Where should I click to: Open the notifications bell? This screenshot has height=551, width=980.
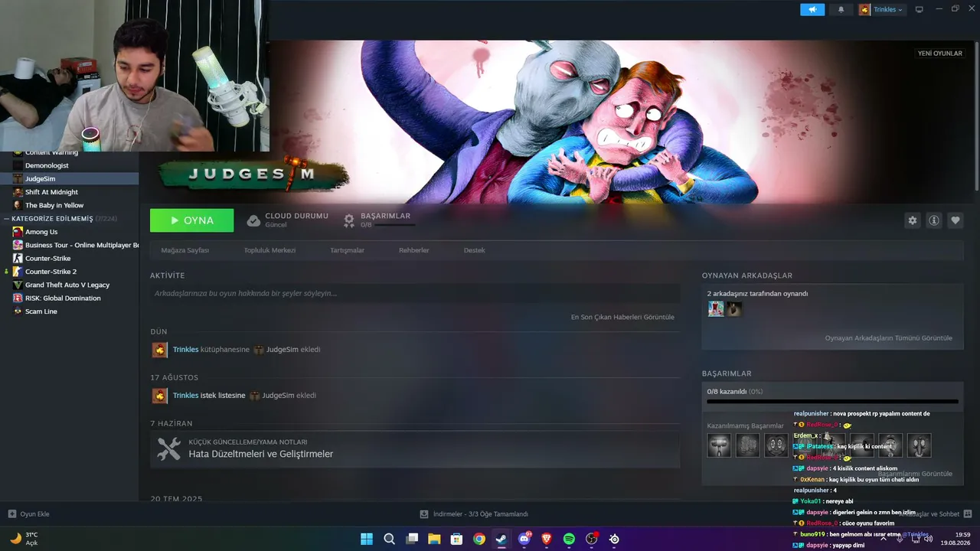841,9
